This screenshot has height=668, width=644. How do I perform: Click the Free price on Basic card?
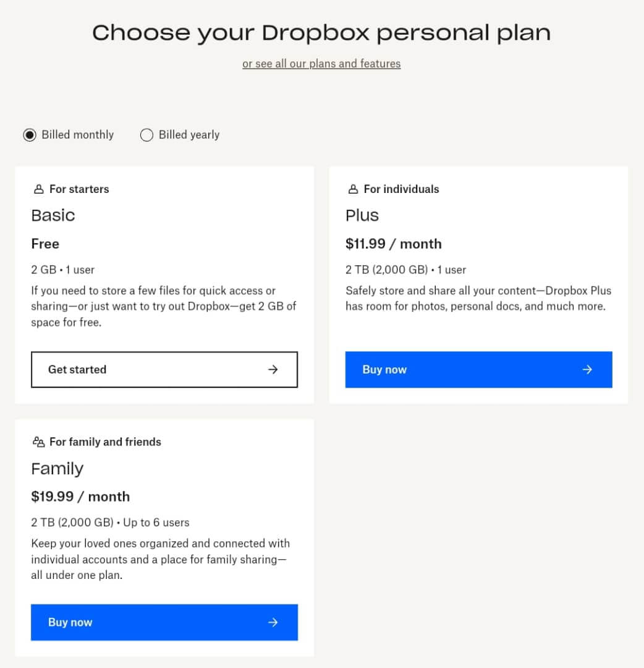click(x=45, y=244)
